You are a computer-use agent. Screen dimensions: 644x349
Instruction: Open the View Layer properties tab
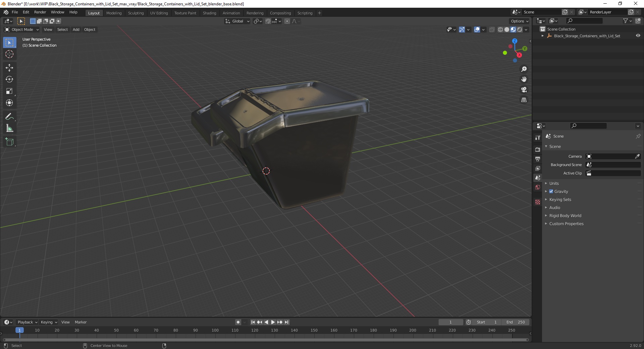tap(538, 168)
